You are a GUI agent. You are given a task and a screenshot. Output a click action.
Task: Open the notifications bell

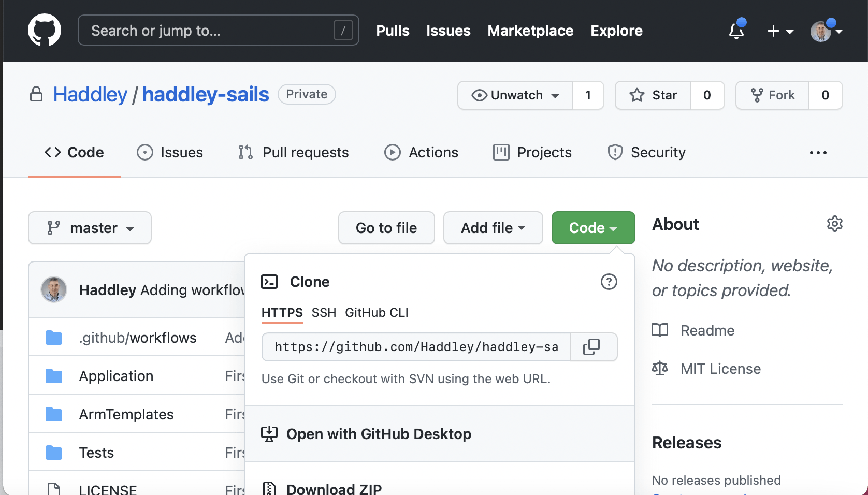[736, 31]
